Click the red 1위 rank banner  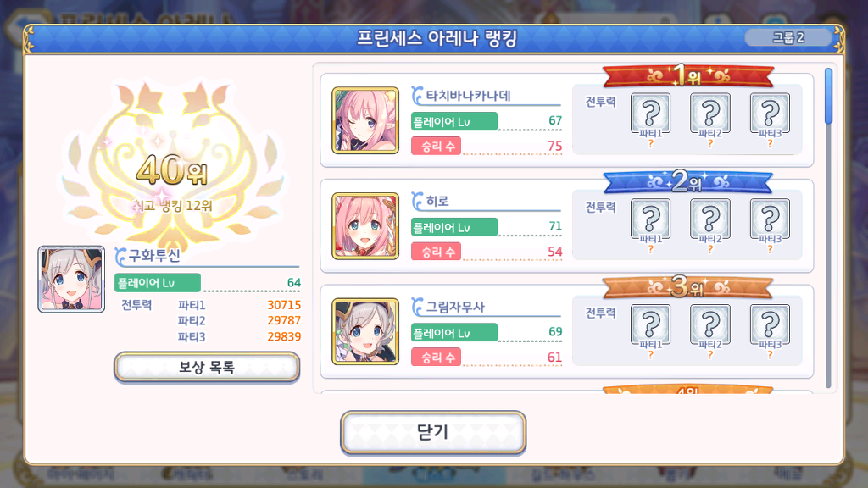[x=688, y=75]
